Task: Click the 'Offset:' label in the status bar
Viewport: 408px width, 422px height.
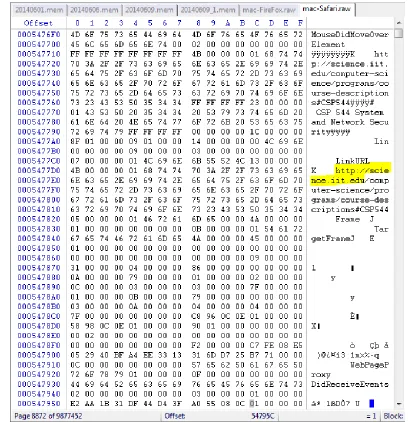Action: [175, 416]
